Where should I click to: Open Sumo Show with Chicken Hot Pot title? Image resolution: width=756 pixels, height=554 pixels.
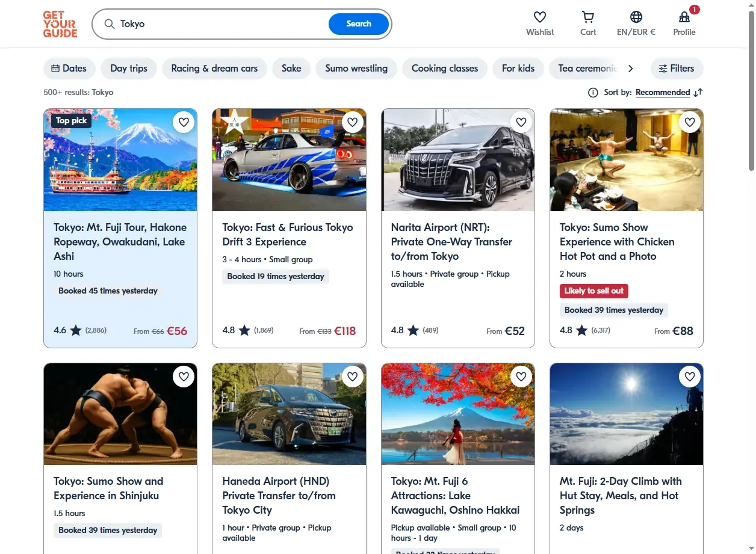(x=617, y=242)
